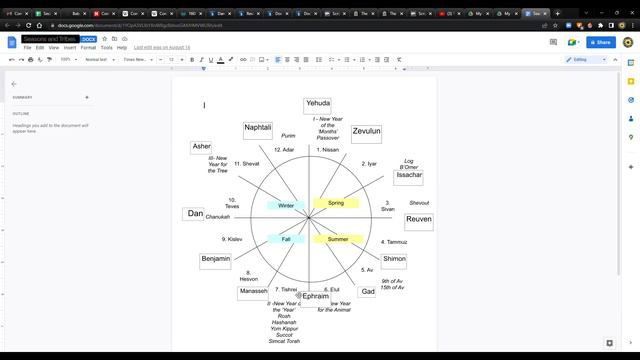Screen dimensions: 640x360
Task: Open the zoom percentage dropdown
Action: point(69,60)
